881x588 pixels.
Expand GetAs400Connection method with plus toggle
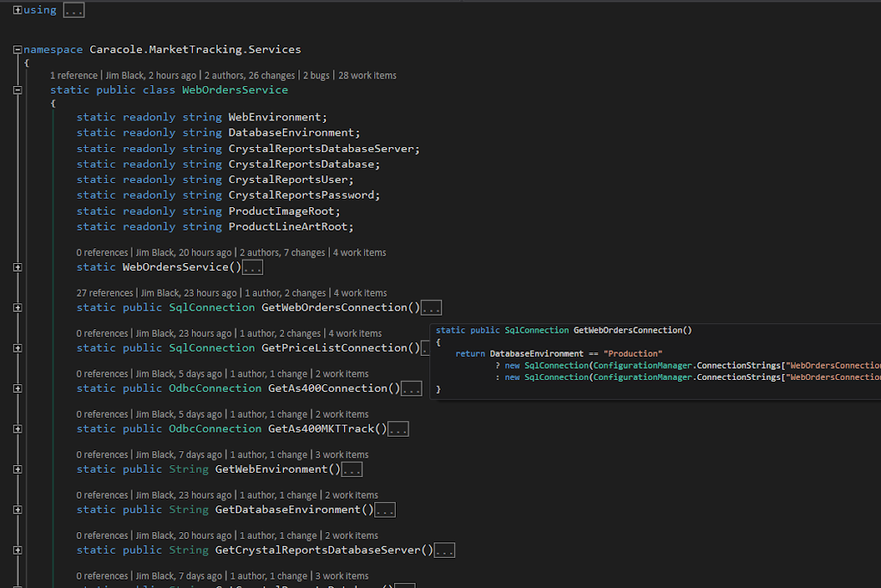[x=17, y=389]
